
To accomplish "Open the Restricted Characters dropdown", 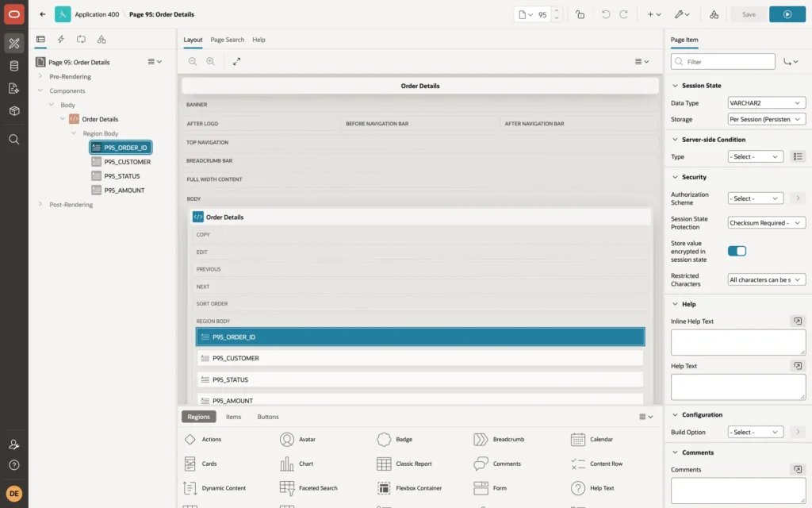I will coord(767,279).
